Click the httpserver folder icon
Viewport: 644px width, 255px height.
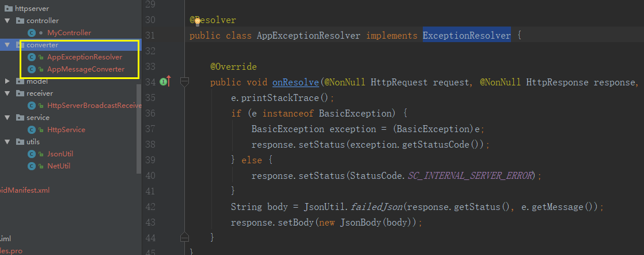pyautogui.click(x=8, y=8)
